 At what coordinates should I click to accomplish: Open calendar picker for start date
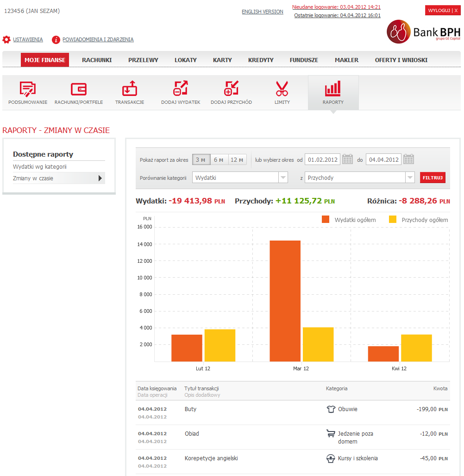[347, 159]
